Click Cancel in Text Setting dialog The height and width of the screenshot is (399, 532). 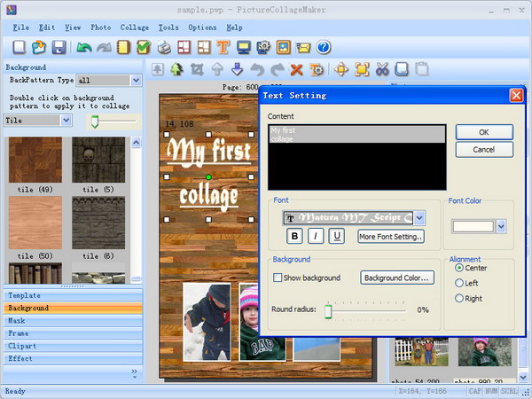484,150
